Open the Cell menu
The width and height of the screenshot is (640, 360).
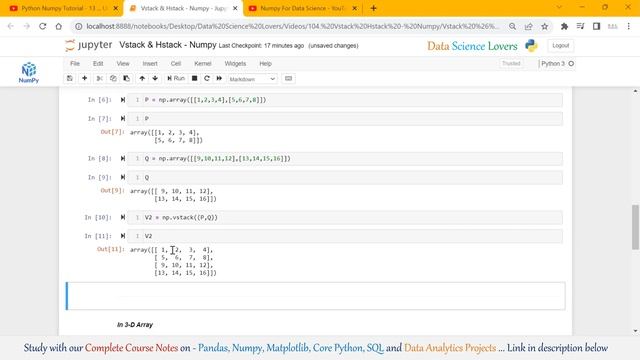pyautogui.click(x=176, y=64)
